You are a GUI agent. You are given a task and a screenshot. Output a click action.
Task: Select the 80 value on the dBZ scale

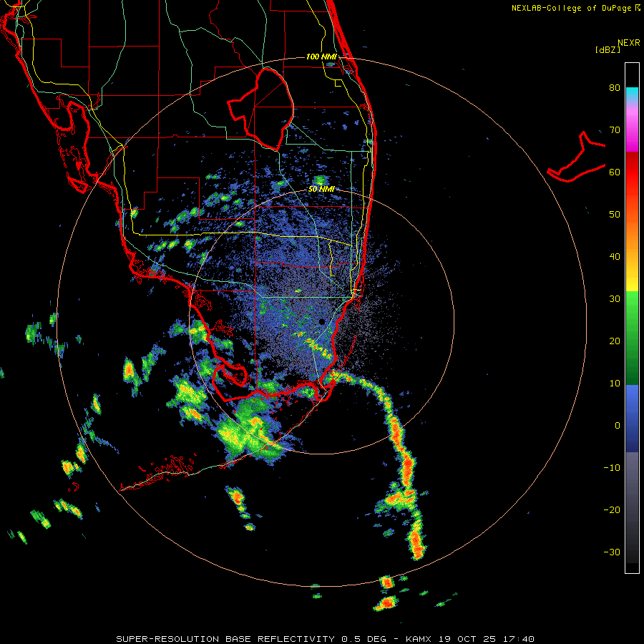pos(615,88)
